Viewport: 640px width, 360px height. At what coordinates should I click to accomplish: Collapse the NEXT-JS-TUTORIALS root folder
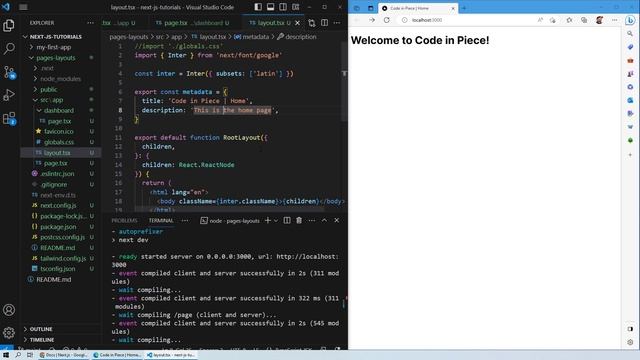pos(61,36)
